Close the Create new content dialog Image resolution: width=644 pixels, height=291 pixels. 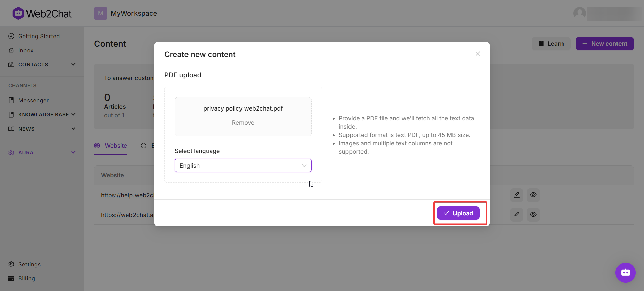pos(478,54)
